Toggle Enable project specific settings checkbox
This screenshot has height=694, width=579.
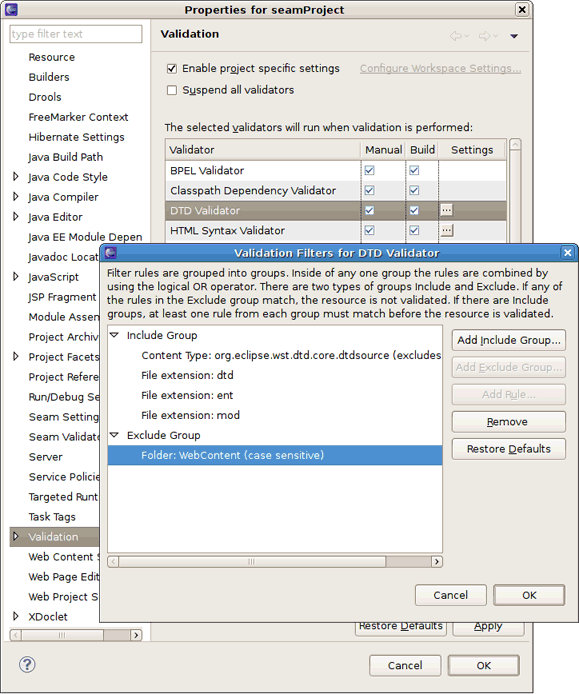coord(172,69)
